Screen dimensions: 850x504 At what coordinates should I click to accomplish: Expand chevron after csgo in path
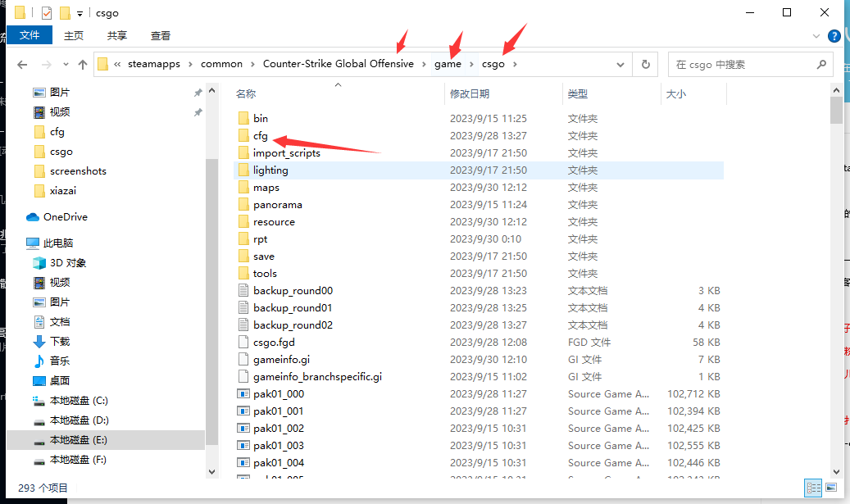515,65
